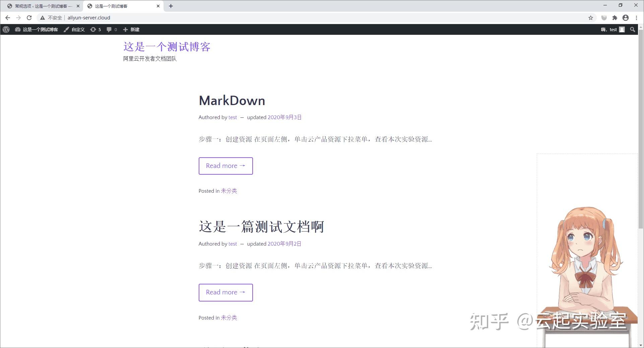Click the MarkDown post excerpt text
644x348 pixels.
point(315,139)
